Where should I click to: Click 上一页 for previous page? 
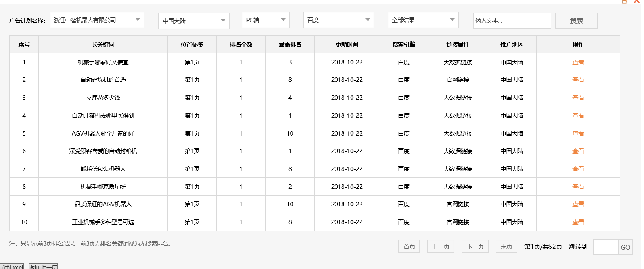pos(440,247)
